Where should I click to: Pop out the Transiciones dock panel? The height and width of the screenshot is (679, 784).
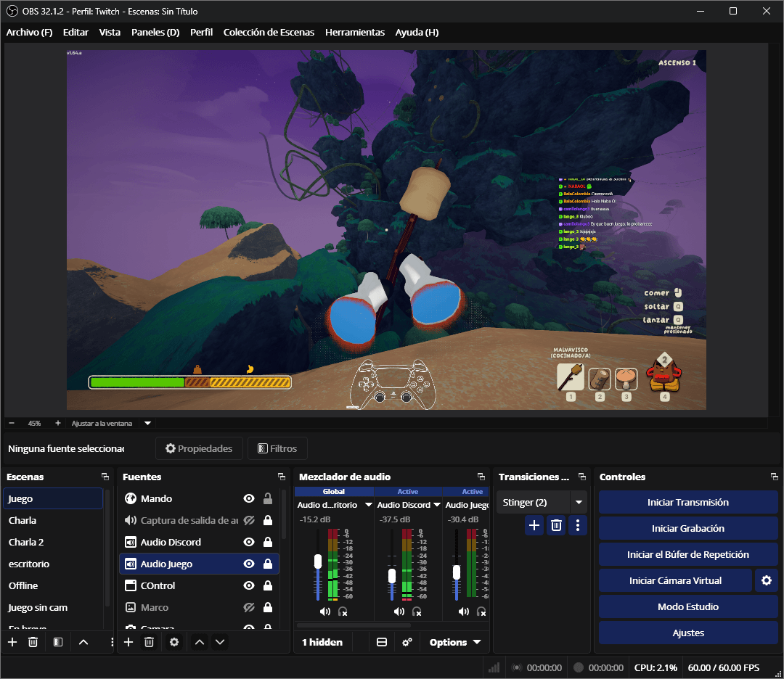click(582, 477)
